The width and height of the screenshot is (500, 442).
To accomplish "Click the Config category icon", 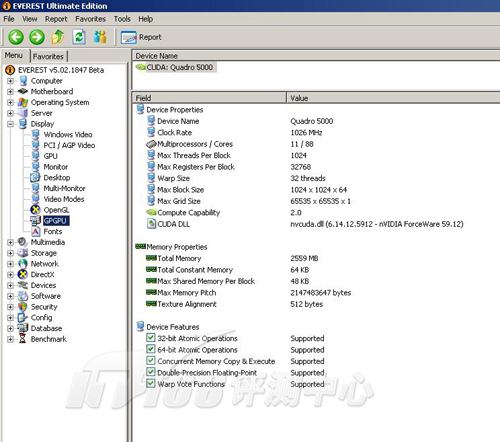I will pos(23,318).
